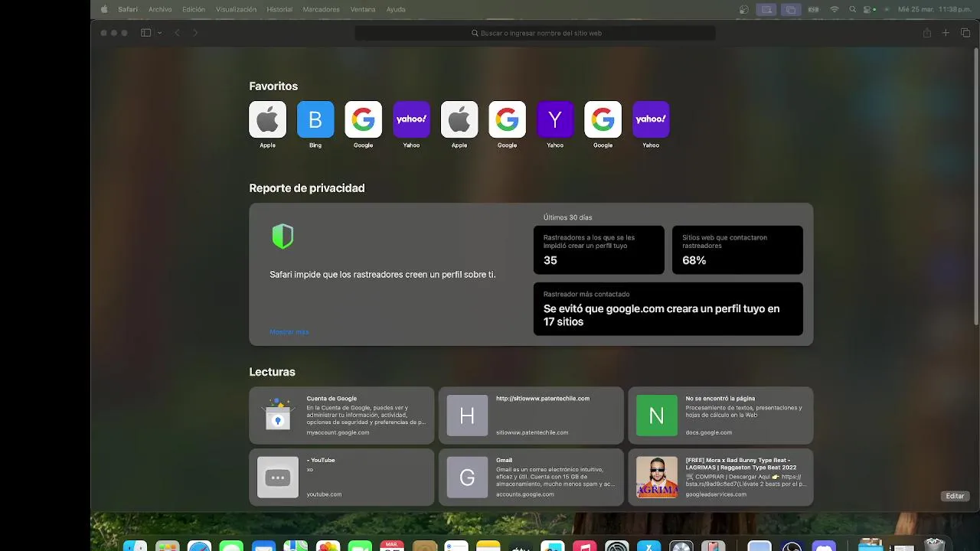Click the overlapping windows icon in menu bar
980x551 pixels.
791,9
